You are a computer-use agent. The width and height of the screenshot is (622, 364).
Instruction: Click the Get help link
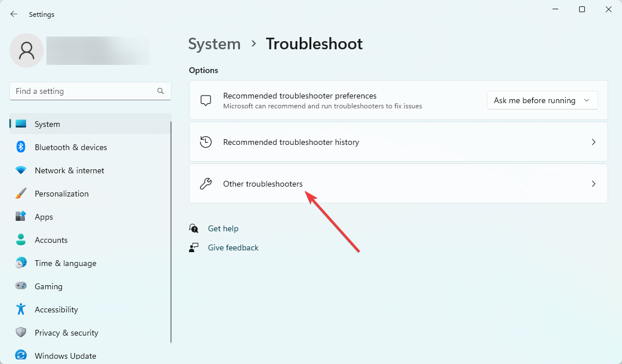[223, 228]
